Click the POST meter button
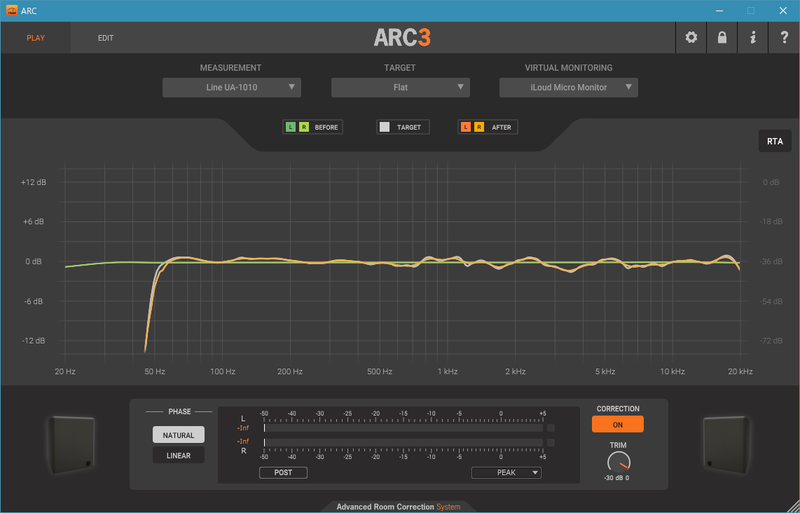Screen dimensions: 800x513 [x=283, y=473]
